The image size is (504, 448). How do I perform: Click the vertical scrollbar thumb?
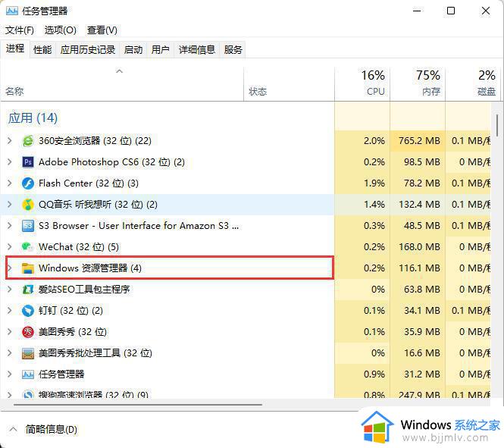coord(497,126)
